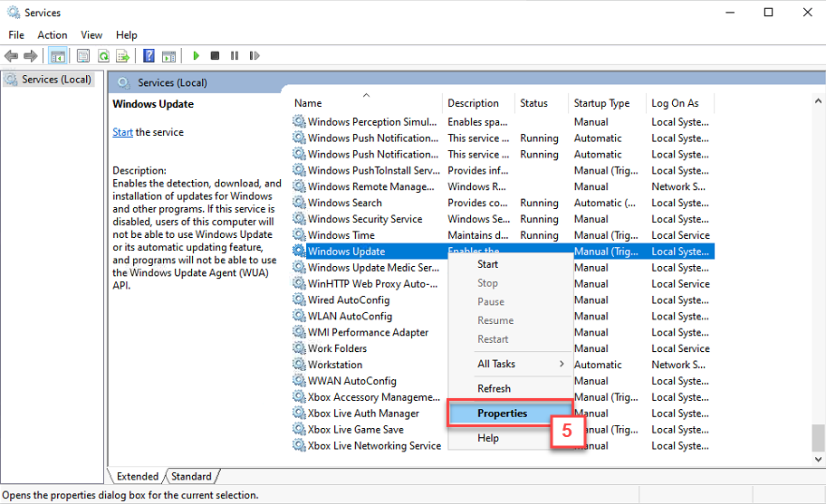
Task: Click the Restart Service toolbar icon
Action: click(x=255, y=56)
